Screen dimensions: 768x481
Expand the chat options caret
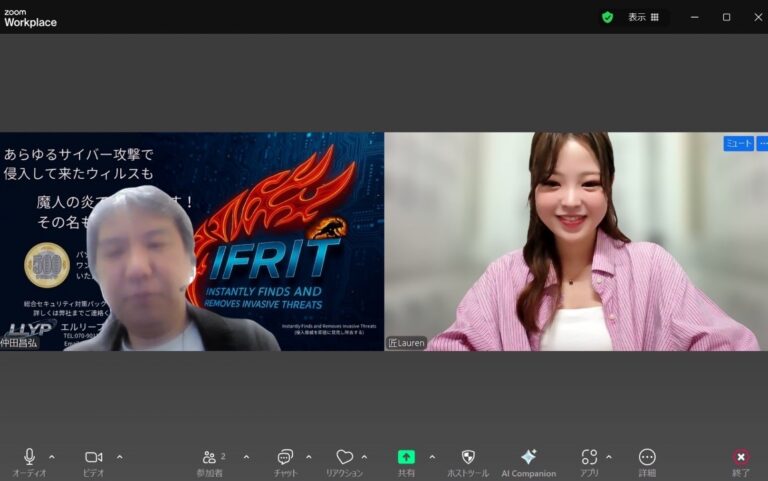[x=309, y=457]
